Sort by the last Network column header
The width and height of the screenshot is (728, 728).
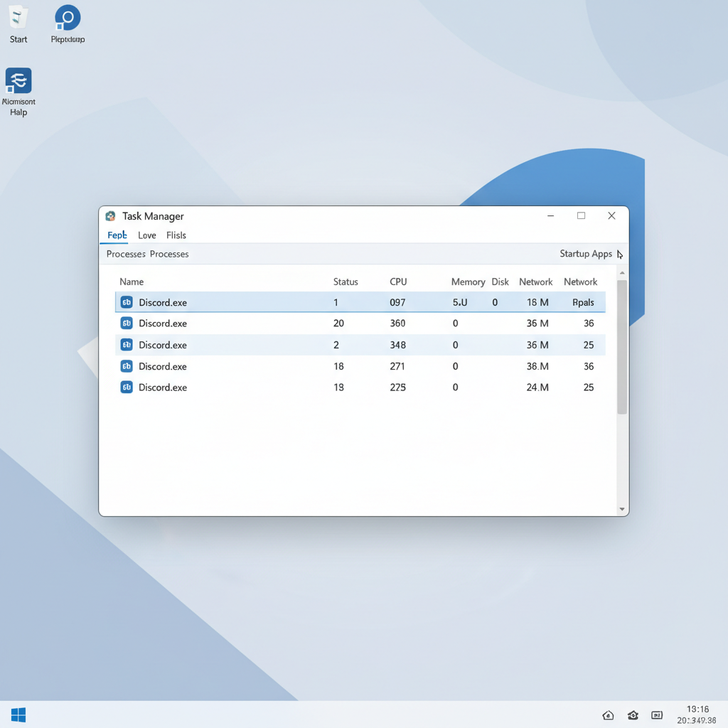click(580, 282)
